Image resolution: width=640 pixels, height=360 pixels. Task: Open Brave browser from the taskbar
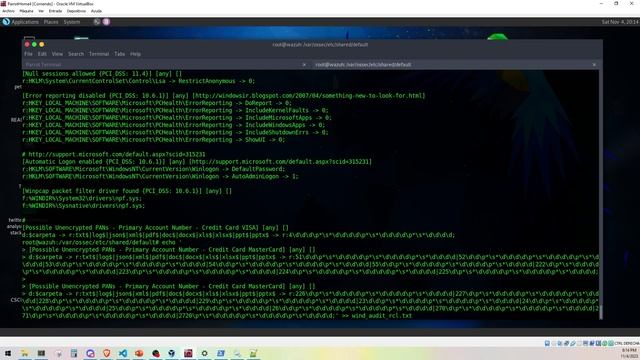tap(107, 353)
